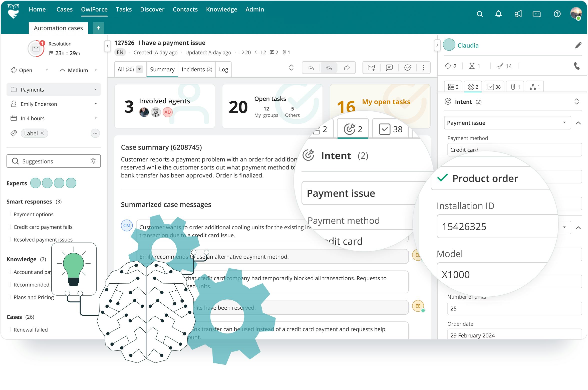Click the forward arrow icon

347,68
